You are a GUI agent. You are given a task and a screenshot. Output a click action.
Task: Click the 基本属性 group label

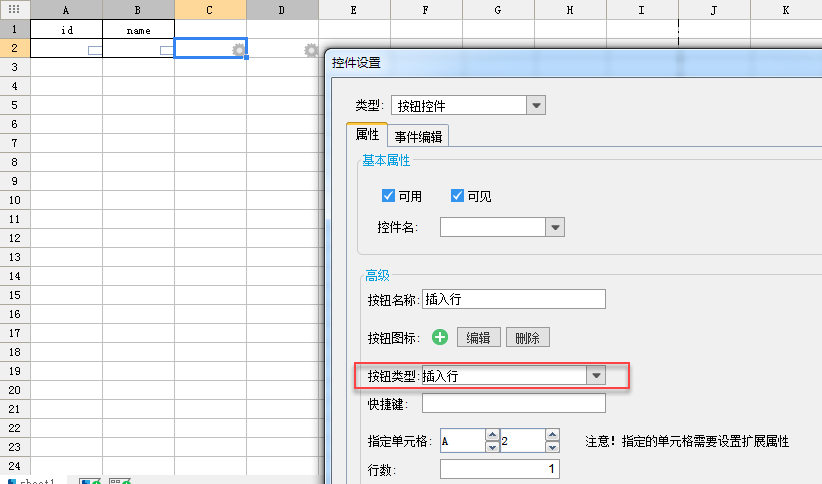(x=386, y=160)
